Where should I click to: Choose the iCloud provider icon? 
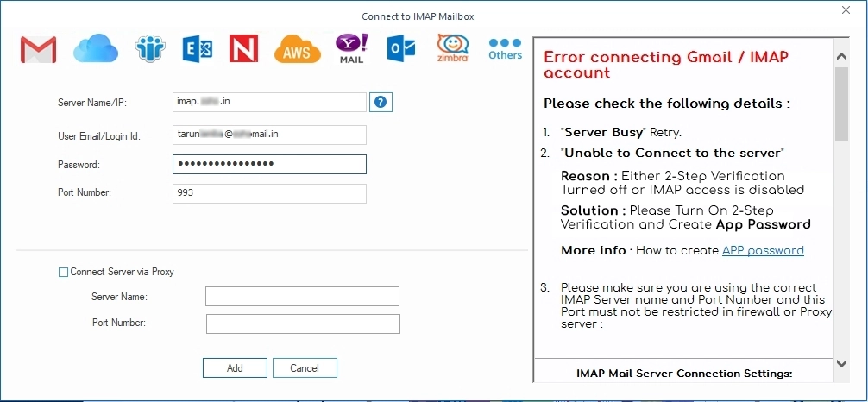pos(96,48)
